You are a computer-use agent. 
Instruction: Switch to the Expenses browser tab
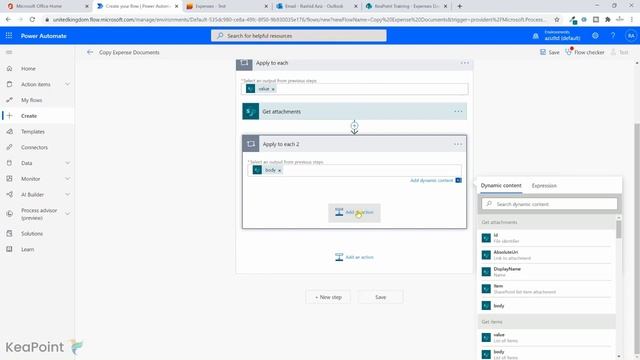coord(227,6)
